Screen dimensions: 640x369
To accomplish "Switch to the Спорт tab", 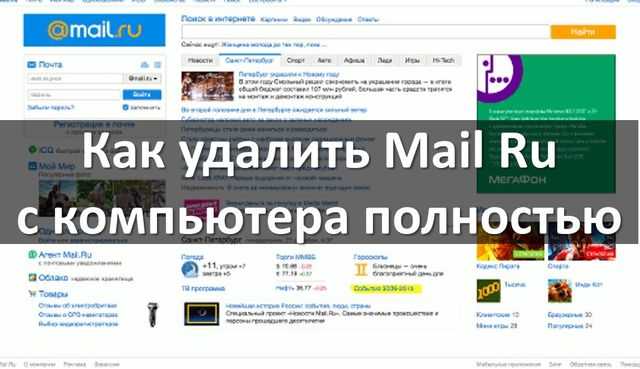I will point(296,60).
